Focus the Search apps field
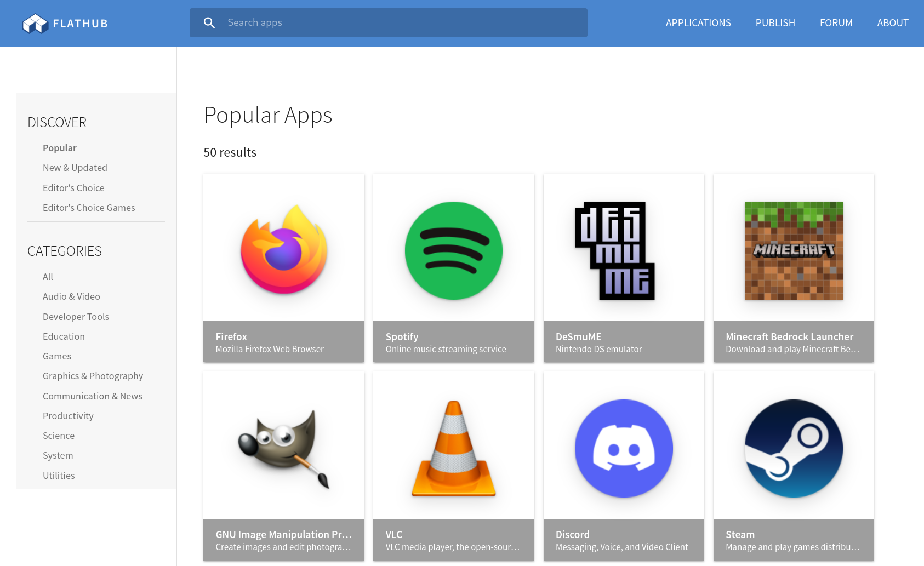 [x=389, y=22]
